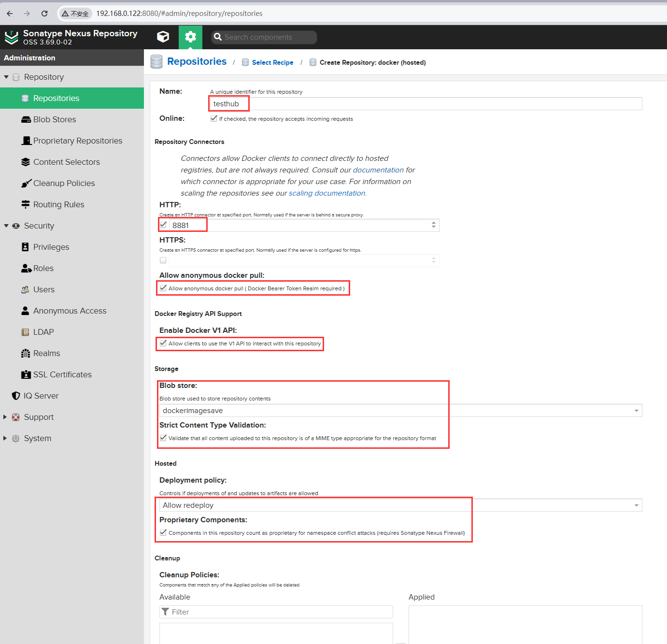Image resolution: width=667 pixels, height=644 pixels.
Task: Click the Create Repository breadcrumb icon
Action: [313, 62]
